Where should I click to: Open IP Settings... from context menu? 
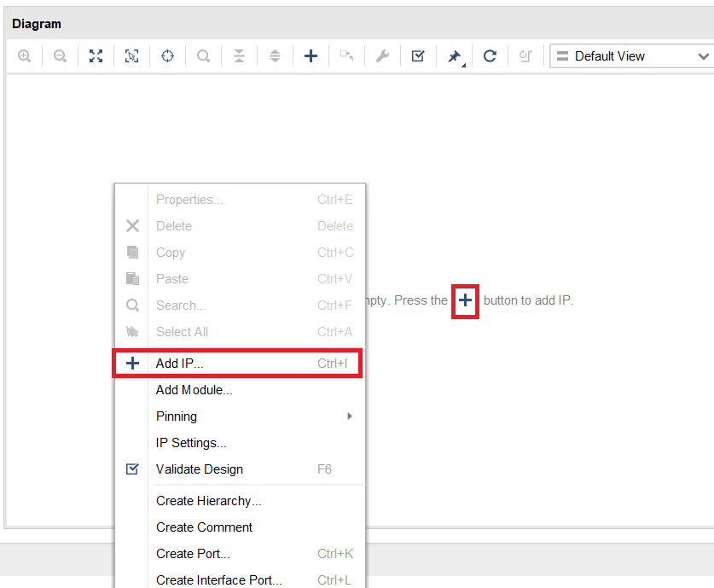[x=241, y=442]
